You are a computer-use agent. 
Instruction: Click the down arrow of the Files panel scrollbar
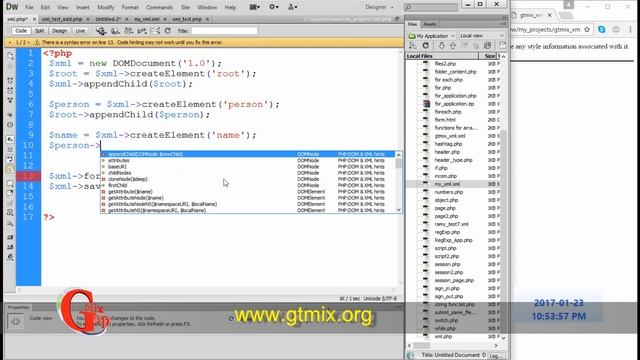coord(503,338)
